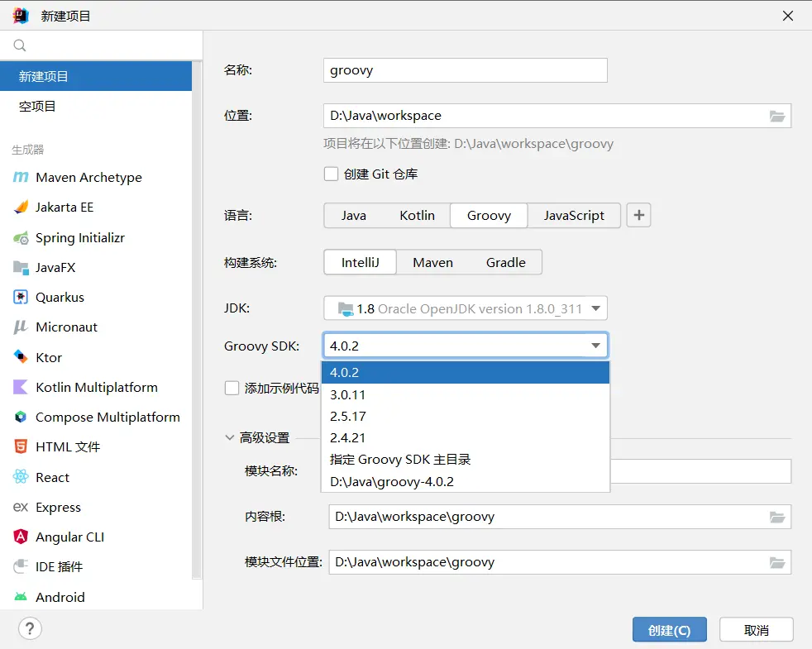Image resolution: width=812 pixels, height=649 pixels.
Task: Click the React icon
Action: pyautogui.click(x=21, y=476)
